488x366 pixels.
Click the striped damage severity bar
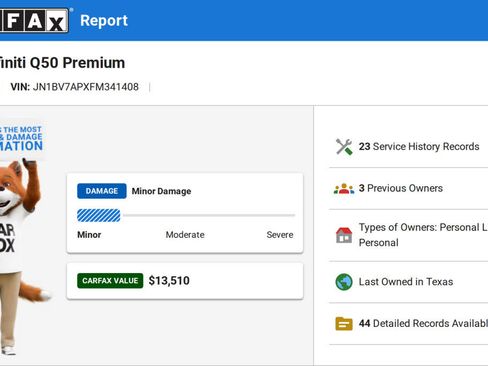[99, 215]
